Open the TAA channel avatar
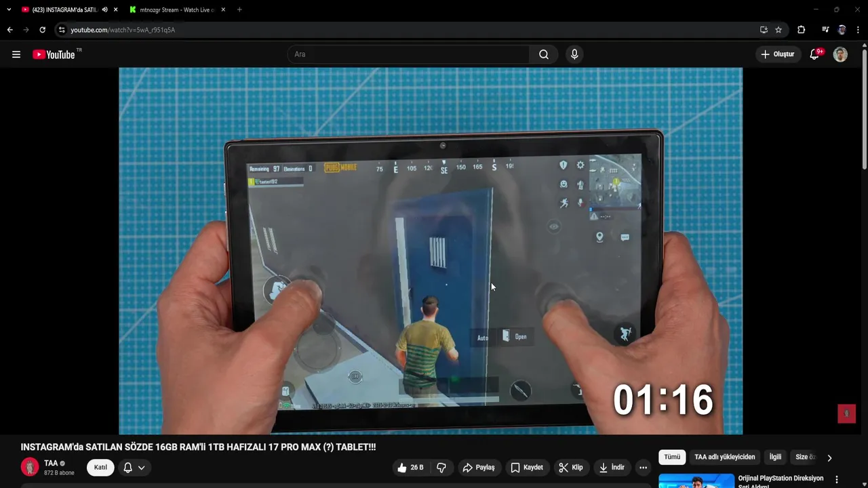The height and width of the screenshot is (488, 868). click(30, 467)
